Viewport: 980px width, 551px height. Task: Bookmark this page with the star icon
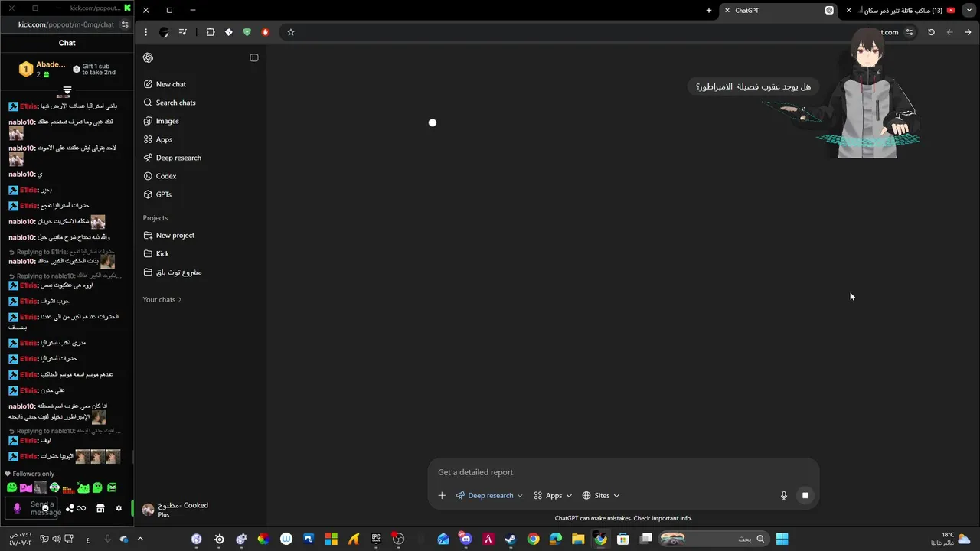[x=291, y=32]
